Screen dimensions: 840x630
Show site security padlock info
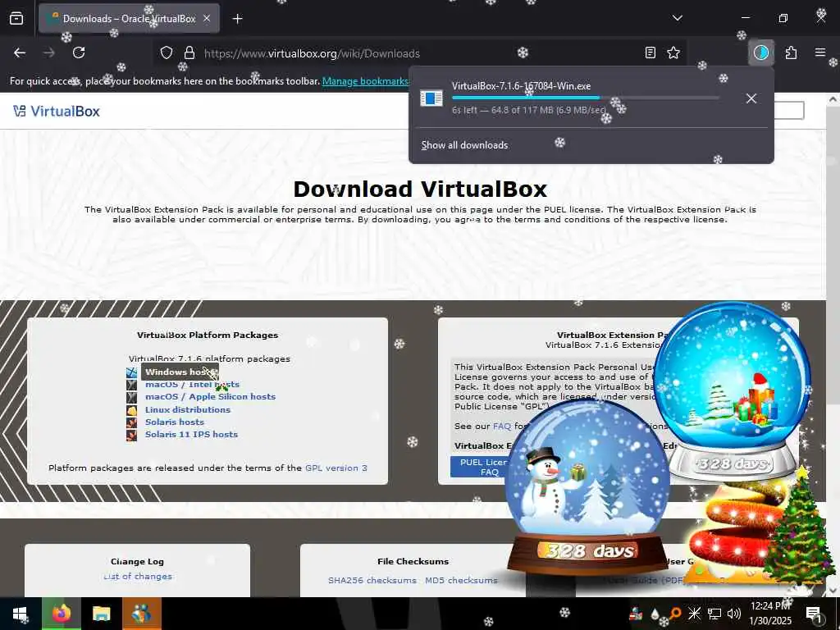189,53
